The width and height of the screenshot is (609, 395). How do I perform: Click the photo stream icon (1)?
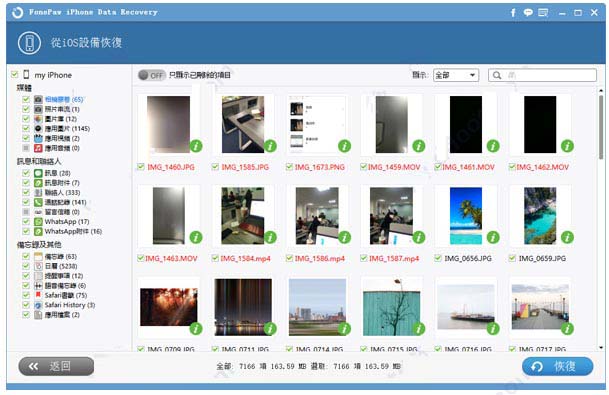click(x=38, y=109)
